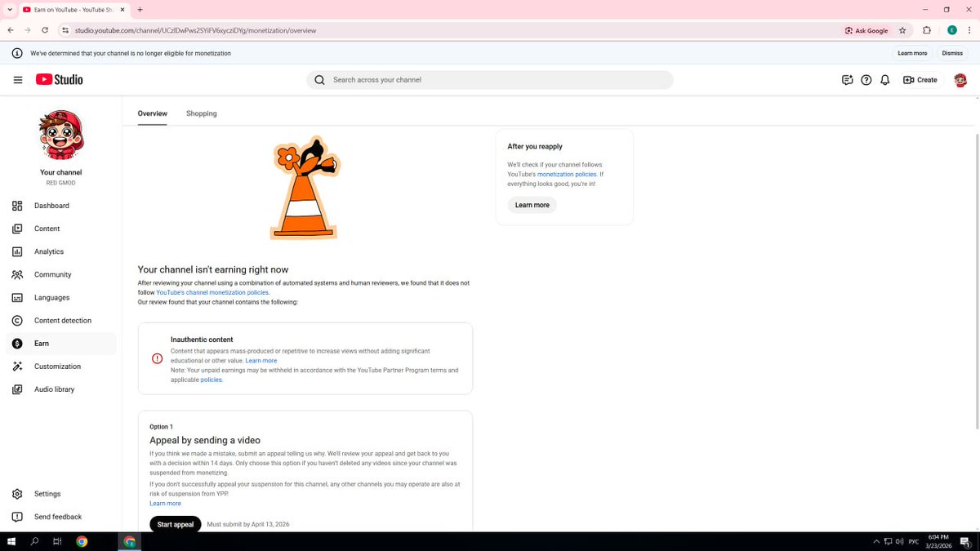Open the policies link in the Note
Image resolution: width=980 pixels, height=551 pixels.
(x=211, y=380)
